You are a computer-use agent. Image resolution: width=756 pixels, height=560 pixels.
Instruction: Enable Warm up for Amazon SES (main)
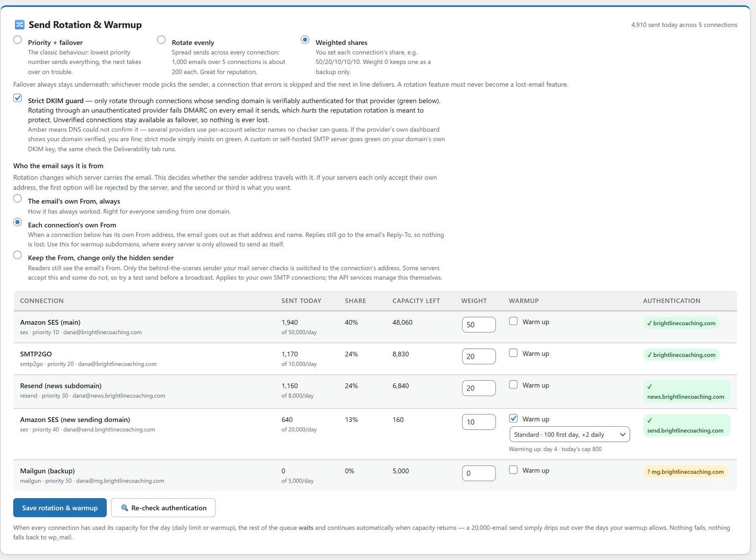click(x=513, y=321)
